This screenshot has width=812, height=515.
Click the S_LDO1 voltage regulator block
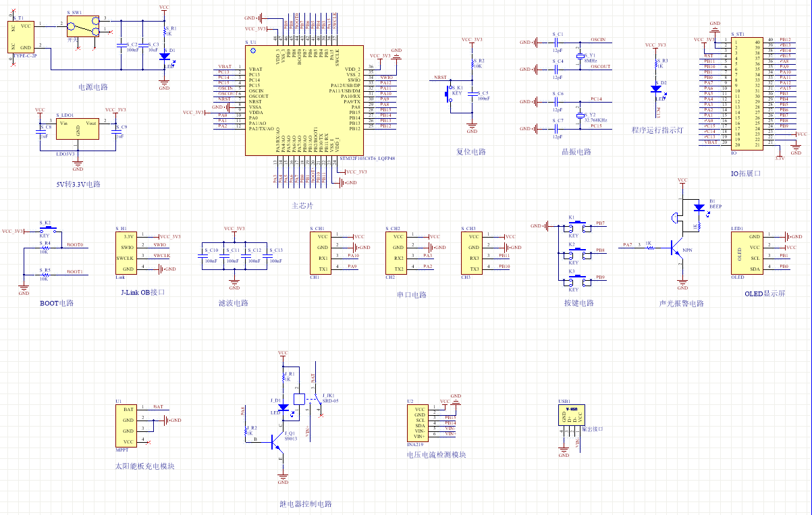[x=78, y=129]
